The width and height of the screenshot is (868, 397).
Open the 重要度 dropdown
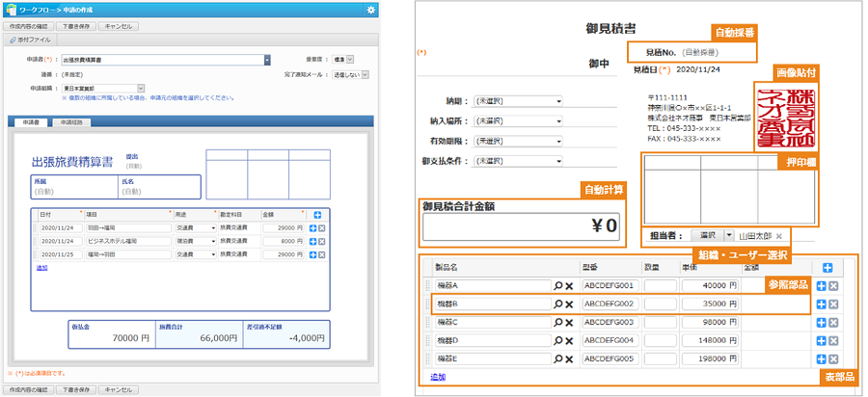[x=350, y=60]
